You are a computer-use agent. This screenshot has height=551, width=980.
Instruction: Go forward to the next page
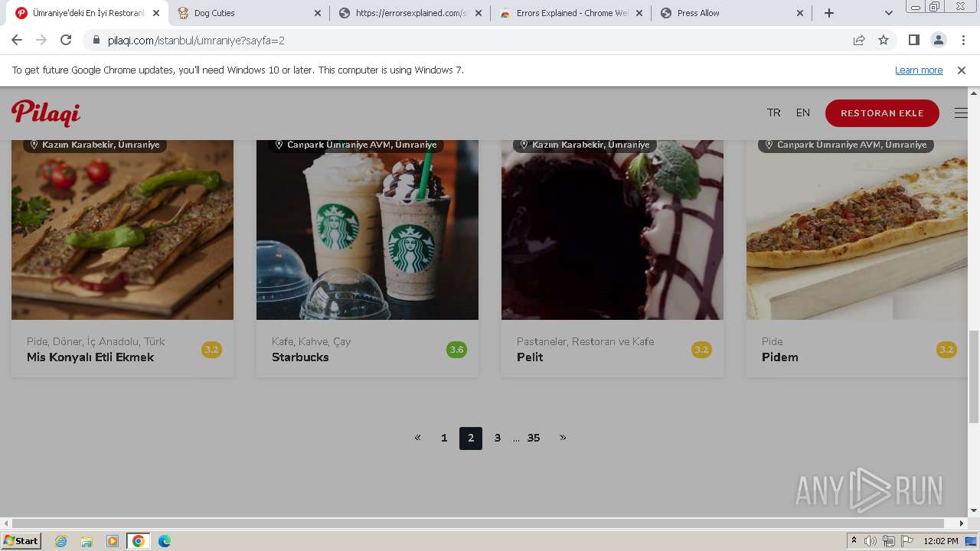[41, 40]
